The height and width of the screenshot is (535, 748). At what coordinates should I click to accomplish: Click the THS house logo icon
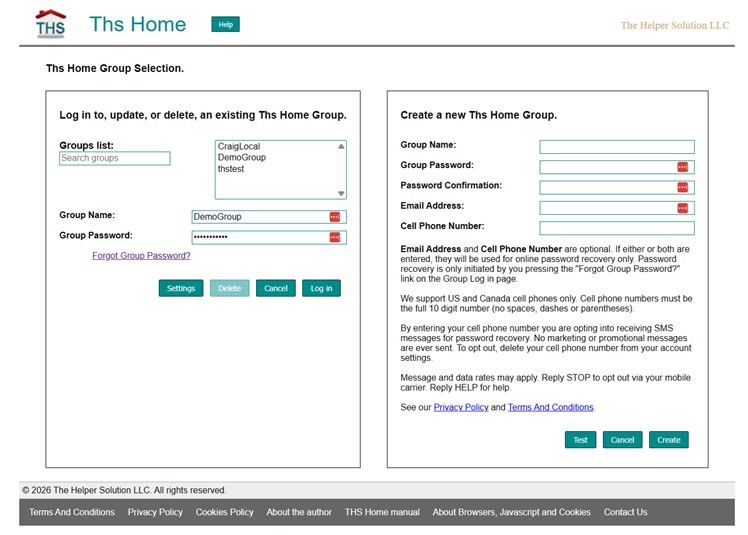click(50, 24)
